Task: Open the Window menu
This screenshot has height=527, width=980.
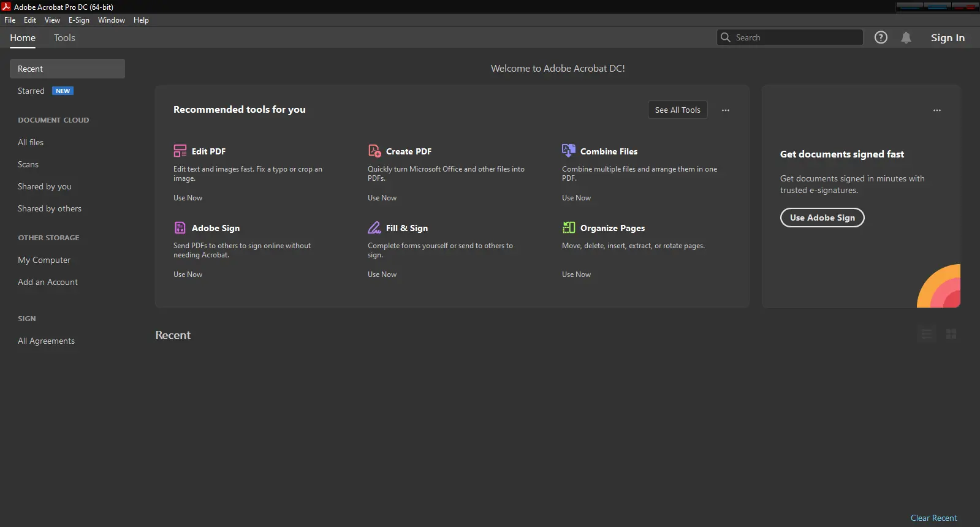Action: (x=112, y=20)
